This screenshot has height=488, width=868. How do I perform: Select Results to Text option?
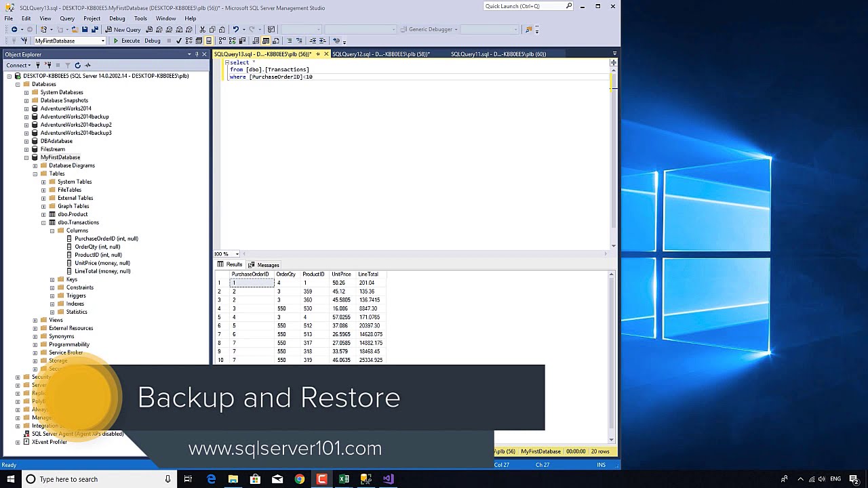256,41
